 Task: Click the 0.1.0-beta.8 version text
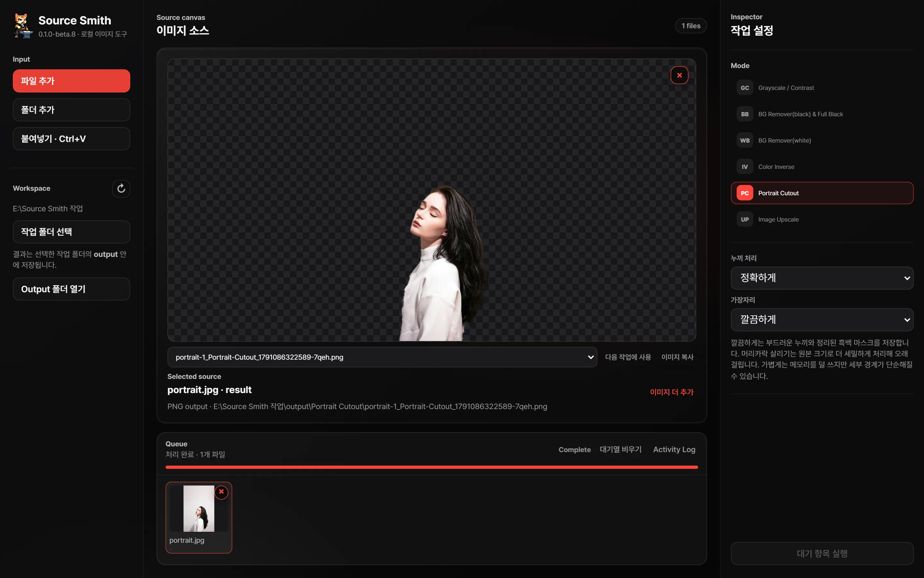click(57, 34)
